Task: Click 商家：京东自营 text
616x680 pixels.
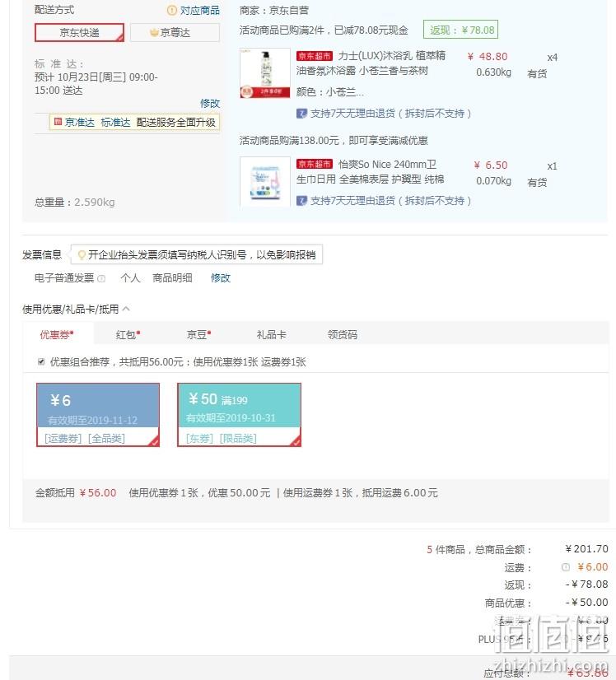Action: pyautogui.click(x=274, y=11)
